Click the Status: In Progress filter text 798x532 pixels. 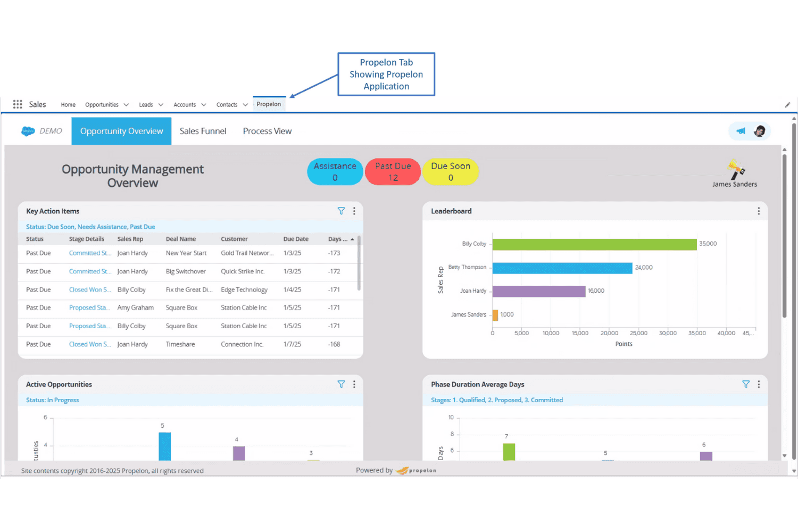52,400
